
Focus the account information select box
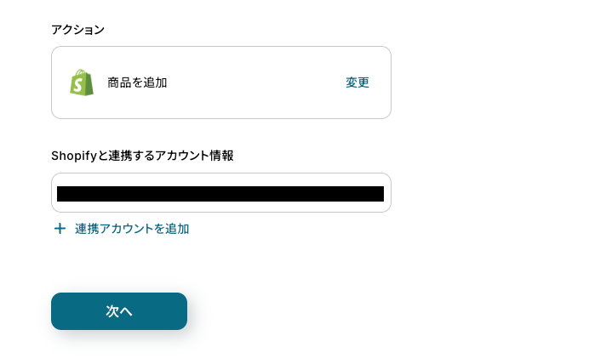click(220, 193)
